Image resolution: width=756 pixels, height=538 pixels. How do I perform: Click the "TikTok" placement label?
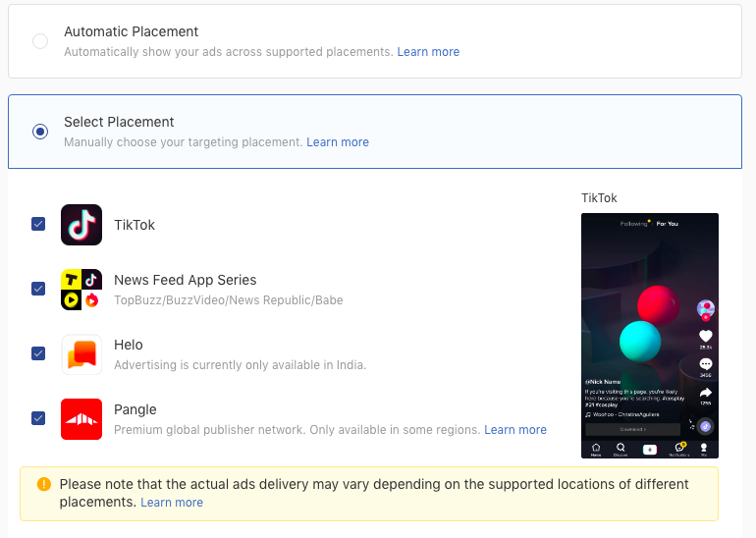pos(135,225)
